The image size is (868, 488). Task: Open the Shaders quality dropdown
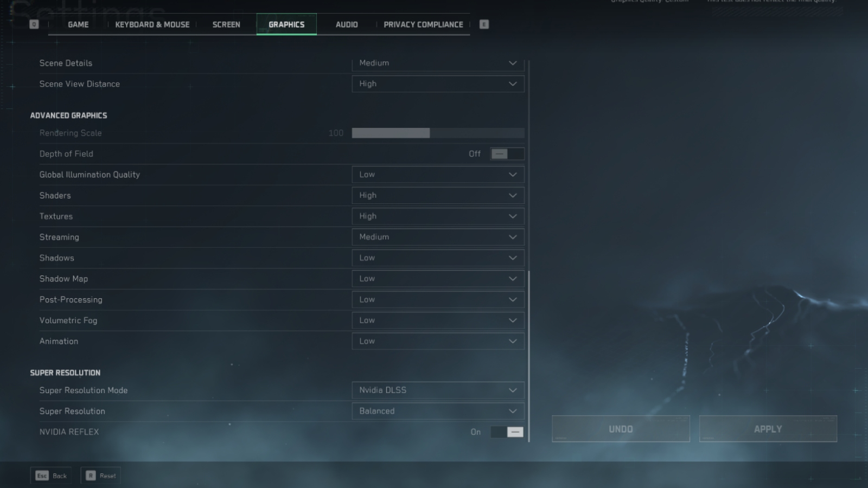(438, 195)
